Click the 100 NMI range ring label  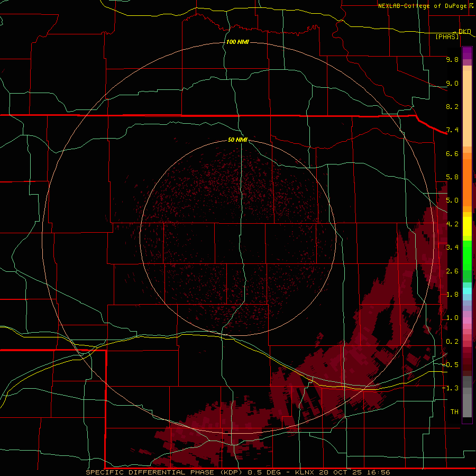click(237, 42)
